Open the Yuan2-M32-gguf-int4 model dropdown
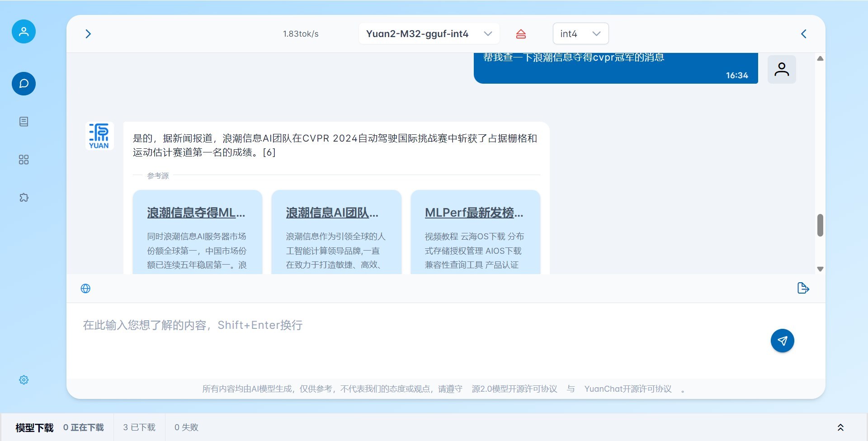Image resolution: width=868 pixels, height=441 pixels. tap(429, 33)
